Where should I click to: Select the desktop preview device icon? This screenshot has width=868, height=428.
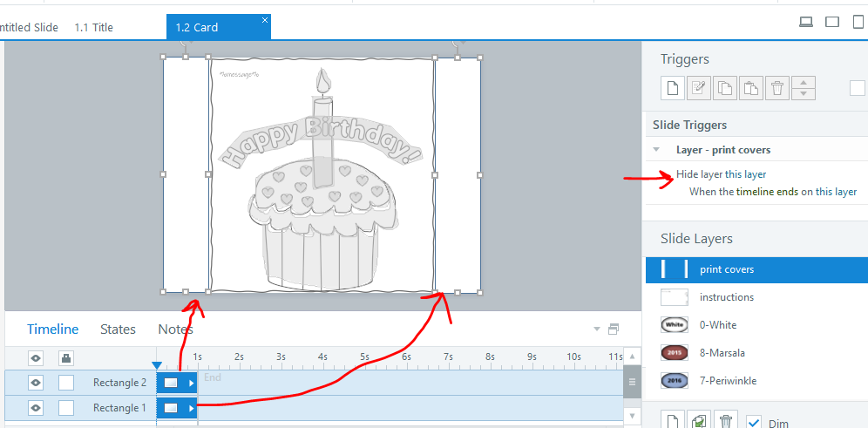[806, 22]
